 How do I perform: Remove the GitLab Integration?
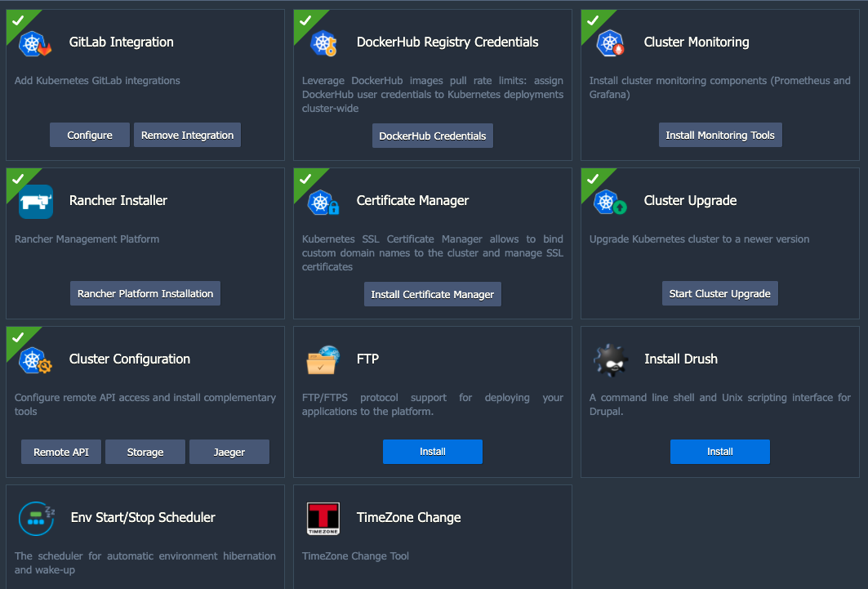187,135
